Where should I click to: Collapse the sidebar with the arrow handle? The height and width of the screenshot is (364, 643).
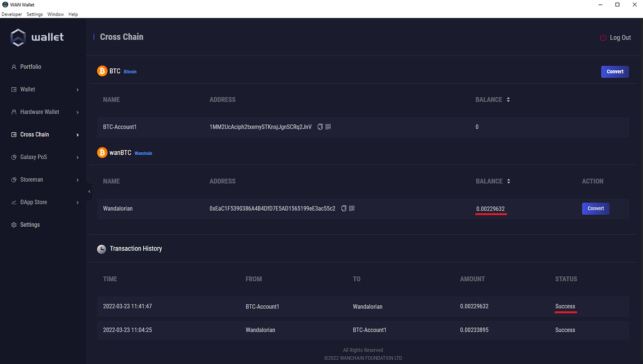pos(89,191)
